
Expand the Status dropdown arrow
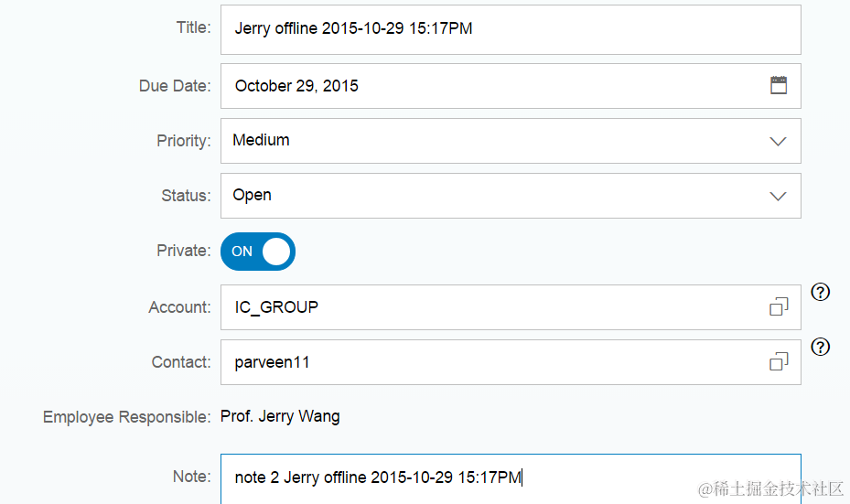point(778,196)
